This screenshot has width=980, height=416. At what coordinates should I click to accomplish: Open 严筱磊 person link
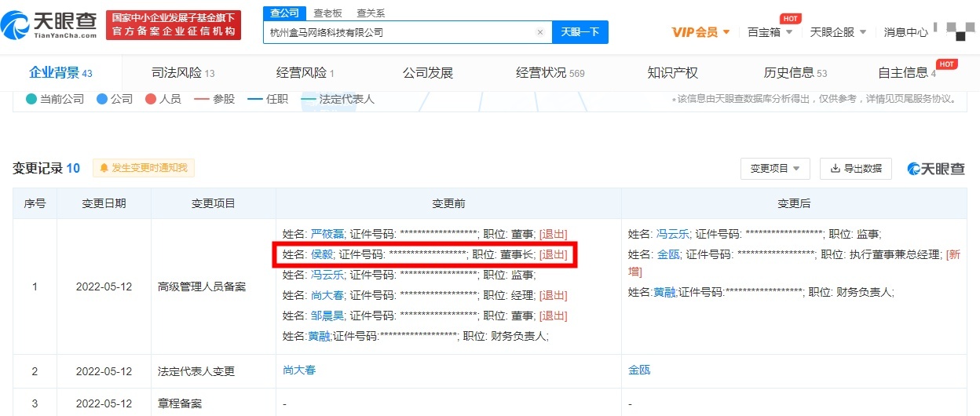[327, 234]
